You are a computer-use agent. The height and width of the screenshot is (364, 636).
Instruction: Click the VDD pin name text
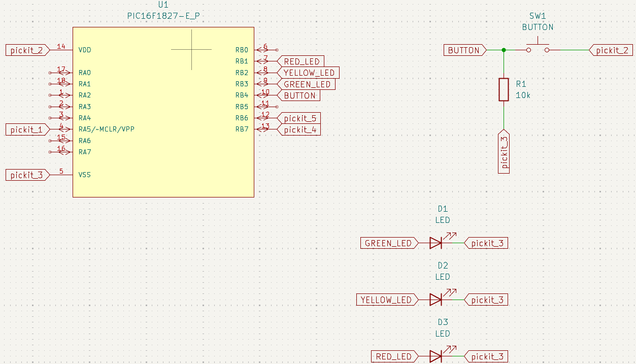(85, 50)
